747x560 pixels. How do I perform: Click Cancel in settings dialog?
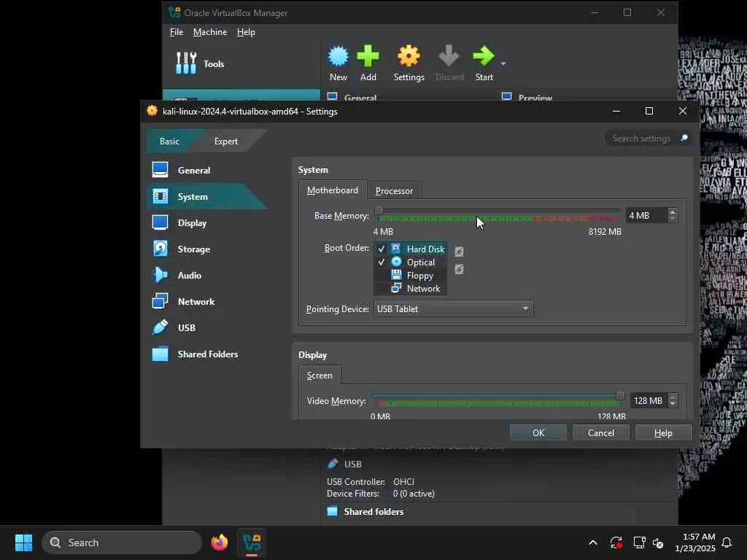(x=600, y=432)
